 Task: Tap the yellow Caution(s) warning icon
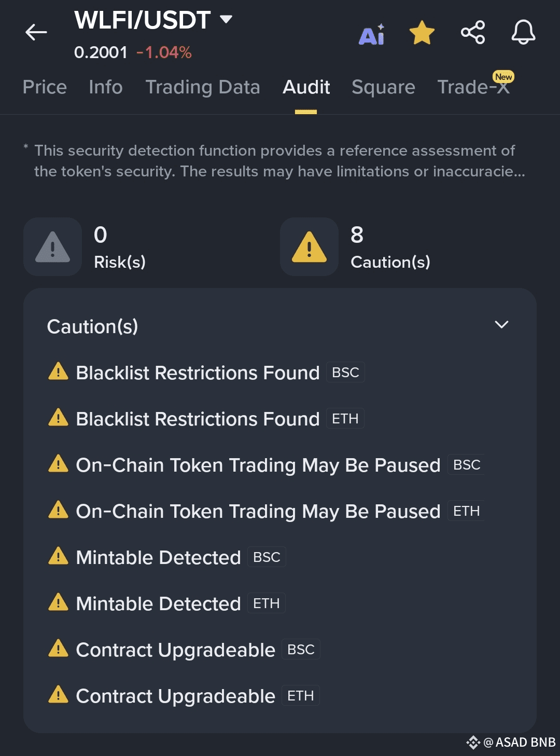point(309,247)
